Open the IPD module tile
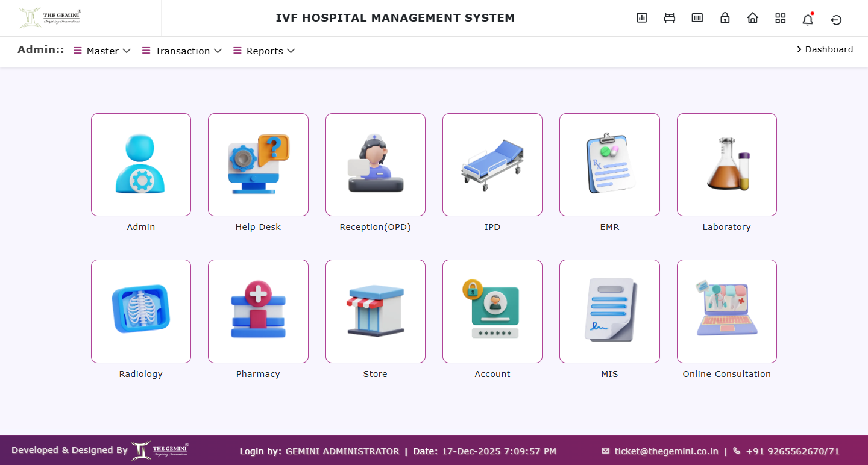Screen dimensions: 868x465 [492, 164]
